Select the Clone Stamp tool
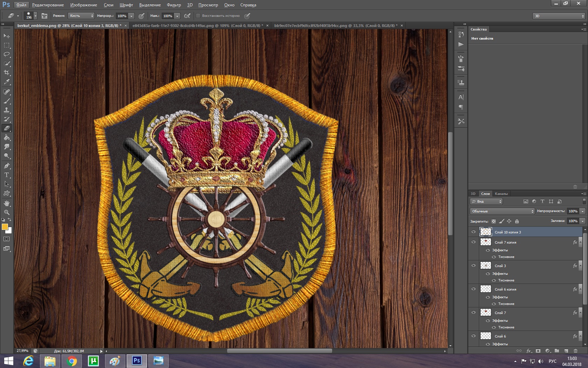This screenshot has height=368, width=588. pyautogui.click(x=7, y=110)
